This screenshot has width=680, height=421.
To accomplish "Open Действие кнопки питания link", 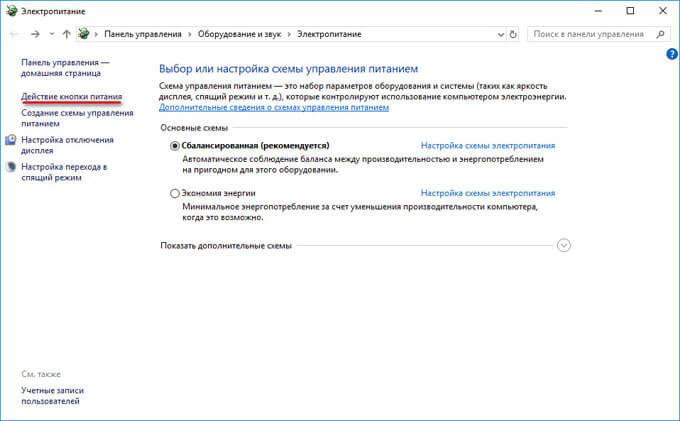I will pyautogui.click(x=72, y=96).
